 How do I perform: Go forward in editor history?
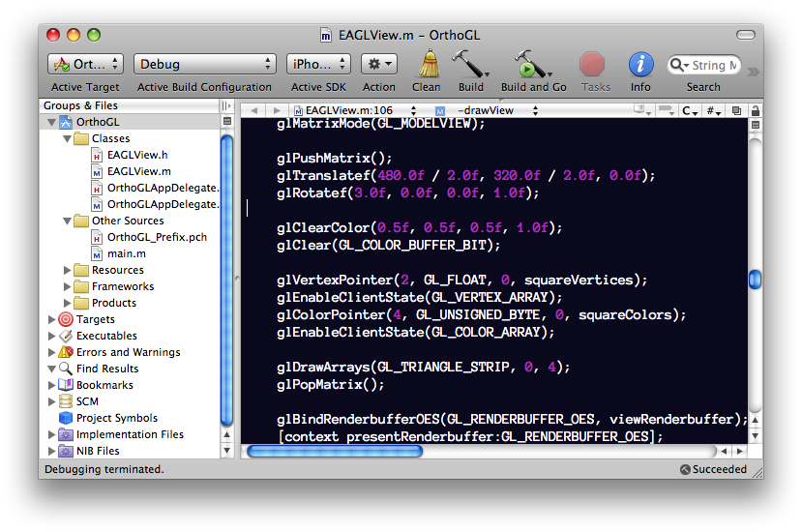click(x=277, y=110)
